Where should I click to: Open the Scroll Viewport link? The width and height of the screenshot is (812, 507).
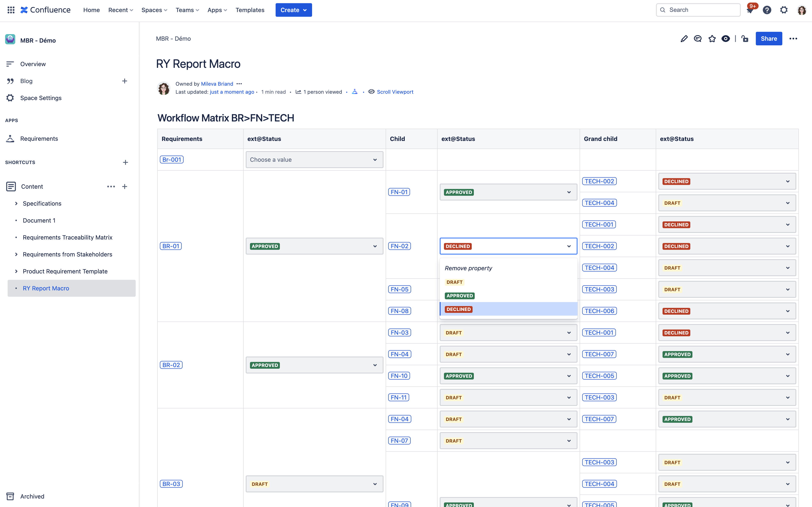395,92
